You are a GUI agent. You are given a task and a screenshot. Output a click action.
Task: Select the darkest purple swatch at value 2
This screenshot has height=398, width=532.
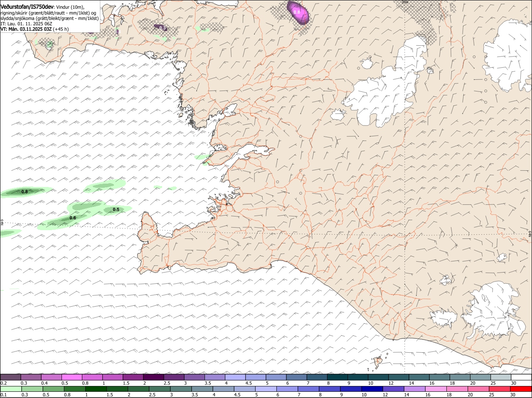[153, 377]
